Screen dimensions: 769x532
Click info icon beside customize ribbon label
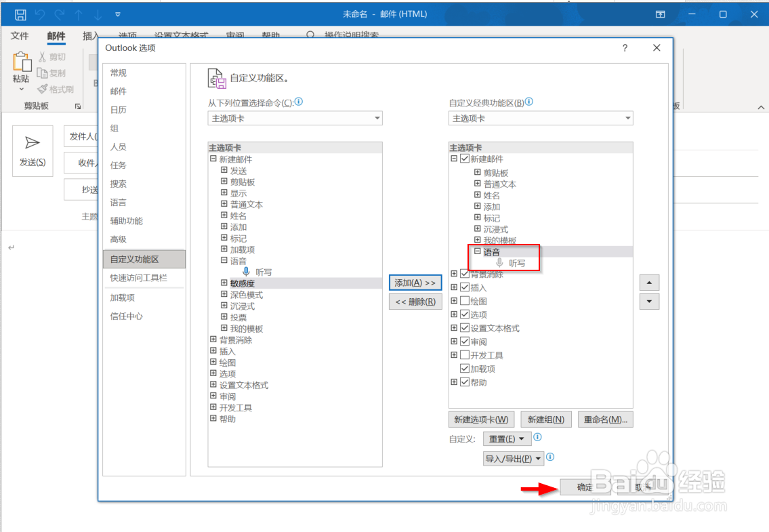click(x=528, y=102)
